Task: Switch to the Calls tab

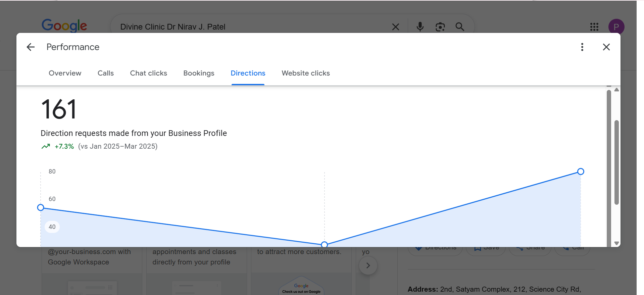Action: 106,73
